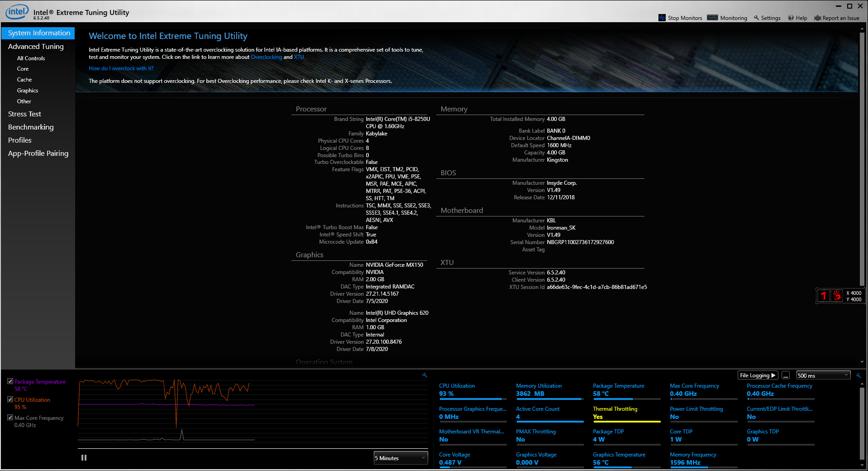This screenshot has height=471, width=868.
Task: Click the ellipsis button next to File Logging
Action: tap(786, 375)
